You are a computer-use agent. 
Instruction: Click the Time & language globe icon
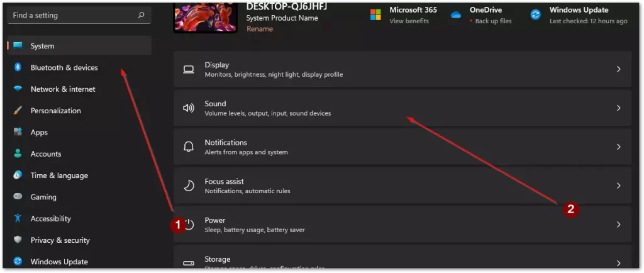[18, 175]
